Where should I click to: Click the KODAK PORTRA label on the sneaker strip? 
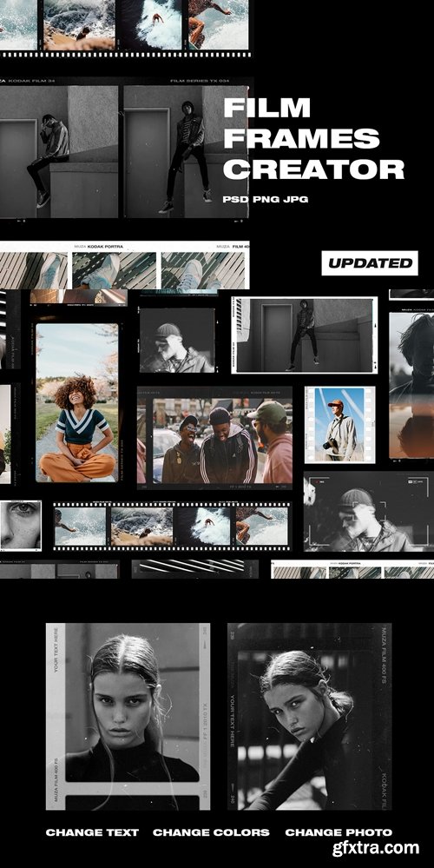(x=104, y=247)
